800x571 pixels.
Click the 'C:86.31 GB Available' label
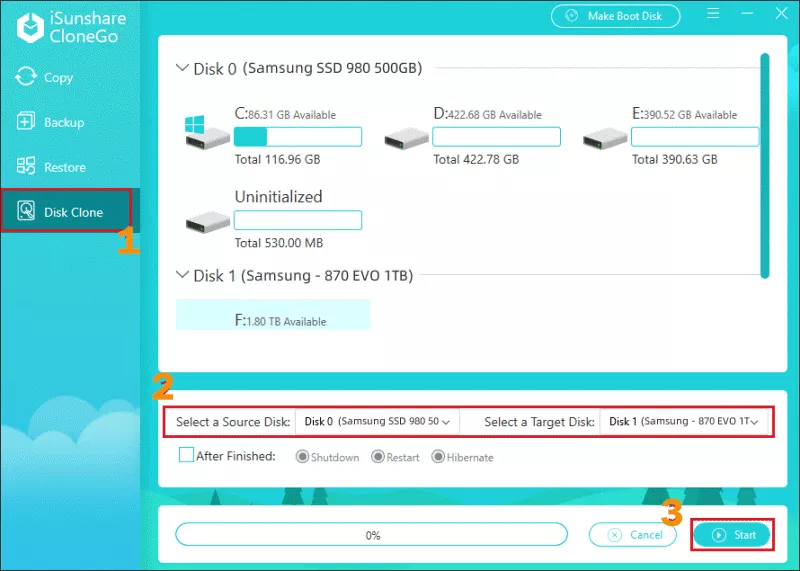click(x=285, y=114)
